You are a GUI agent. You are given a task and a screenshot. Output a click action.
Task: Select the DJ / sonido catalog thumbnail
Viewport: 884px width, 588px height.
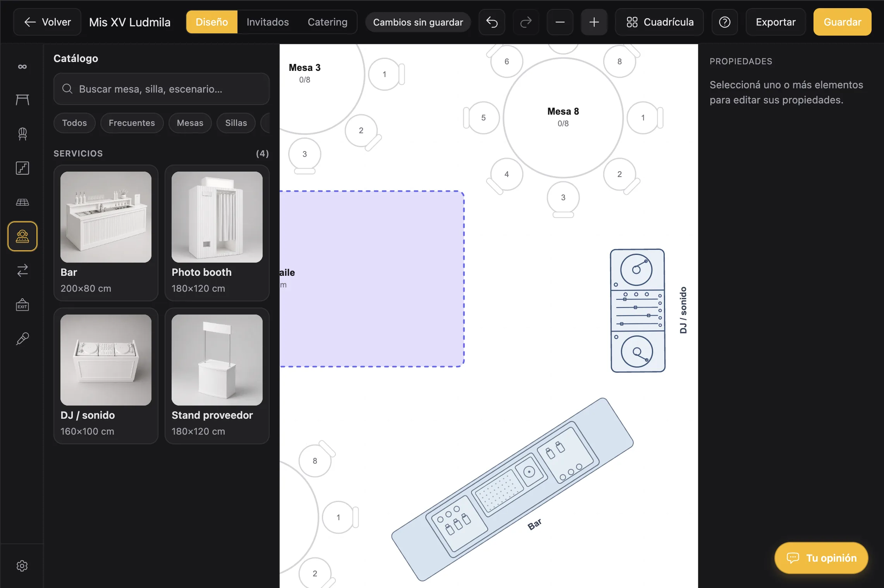tap(106, 360)
